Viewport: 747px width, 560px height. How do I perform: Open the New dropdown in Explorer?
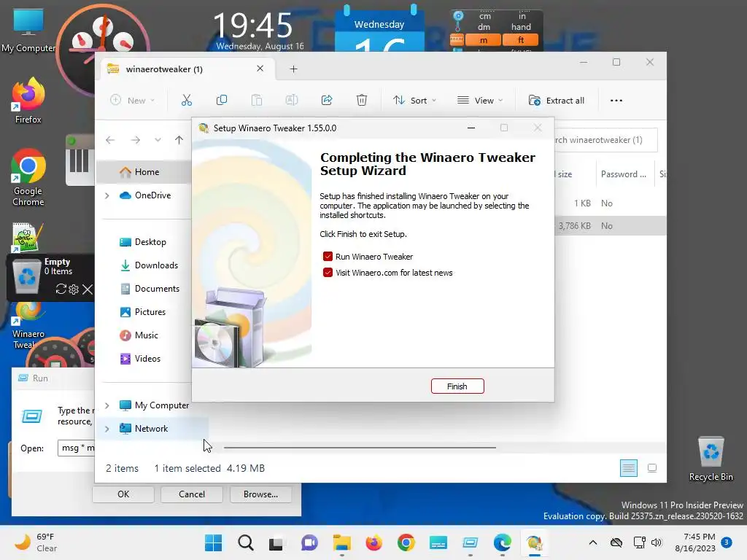coord(133,101)
